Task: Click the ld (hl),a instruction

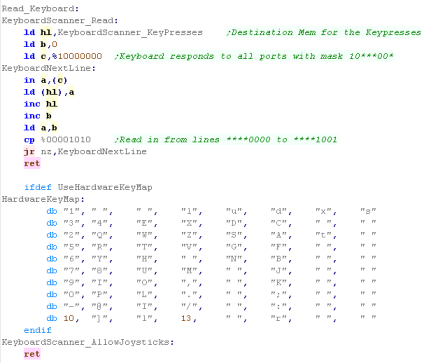Action: tap(49, 92)
